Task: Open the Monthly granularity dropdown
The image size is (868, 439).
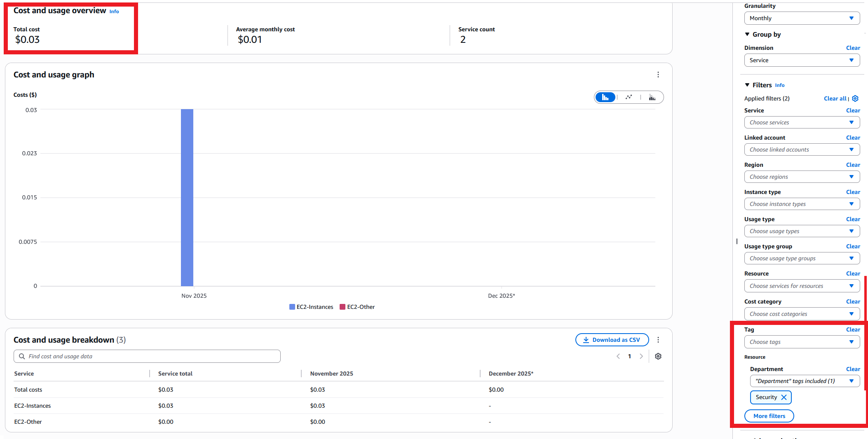Action: 802,18
